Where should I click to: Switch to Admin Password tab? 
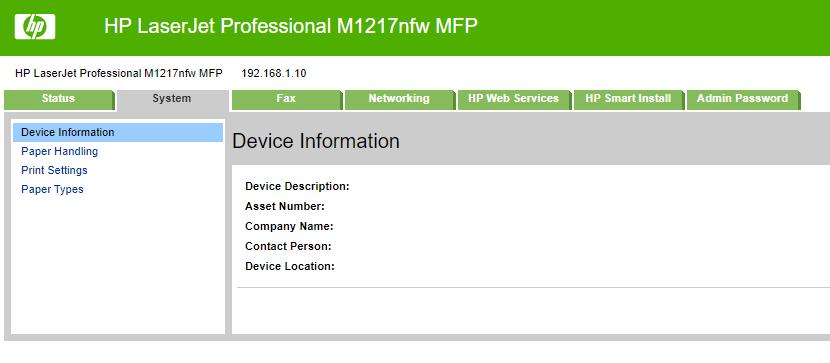coord(743,99)
